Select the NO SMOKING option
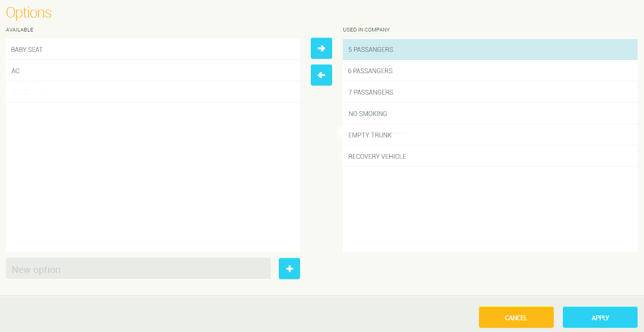The width and height of the screenshot is (644, 332). [x=367, y=114]
